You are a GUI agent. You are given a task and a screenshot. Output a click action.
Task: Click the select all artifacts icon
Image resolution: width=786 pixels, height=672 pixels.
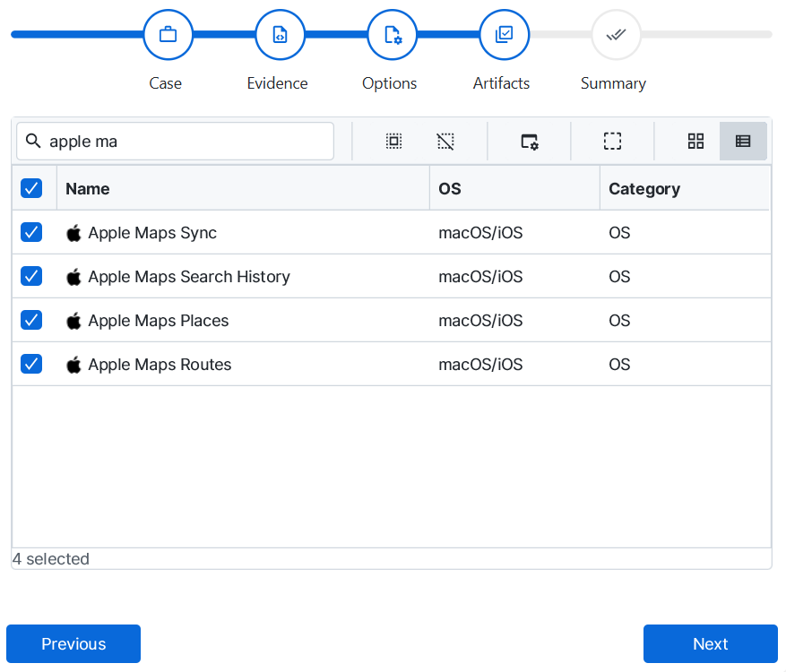coord(393,141)
